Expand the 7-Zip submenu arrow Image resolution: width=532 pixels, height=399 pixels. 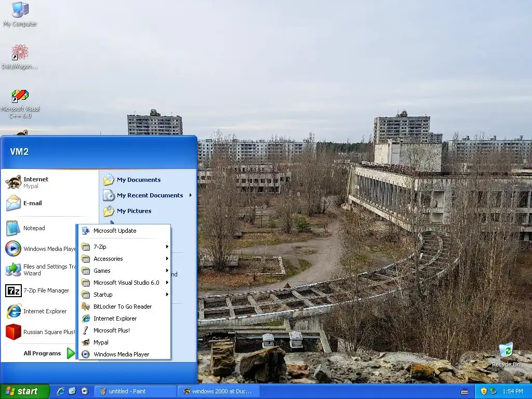[167, 247]
